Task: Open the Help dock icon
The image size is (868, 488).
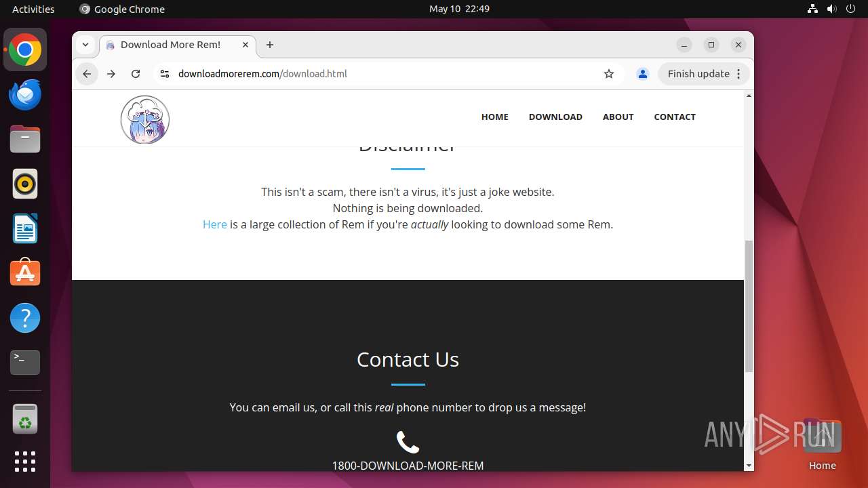Action: coord(25,318)
